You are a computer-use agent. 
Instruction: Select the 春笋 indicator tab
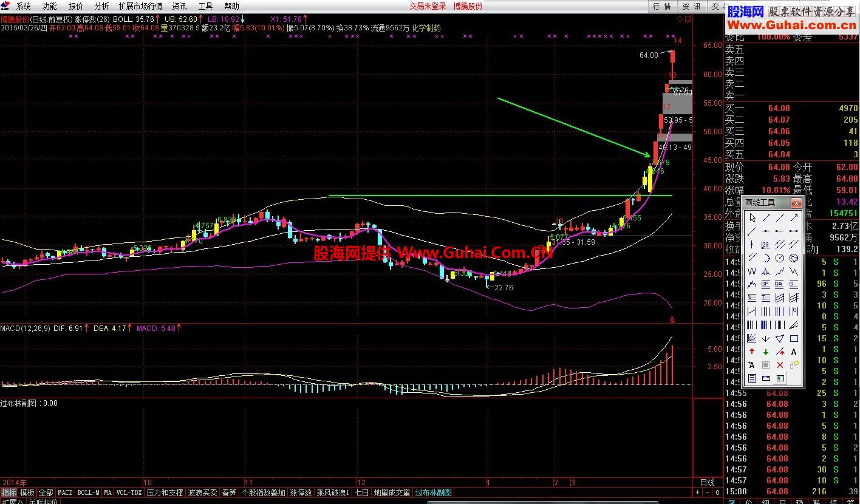click(x=230, y=492)
